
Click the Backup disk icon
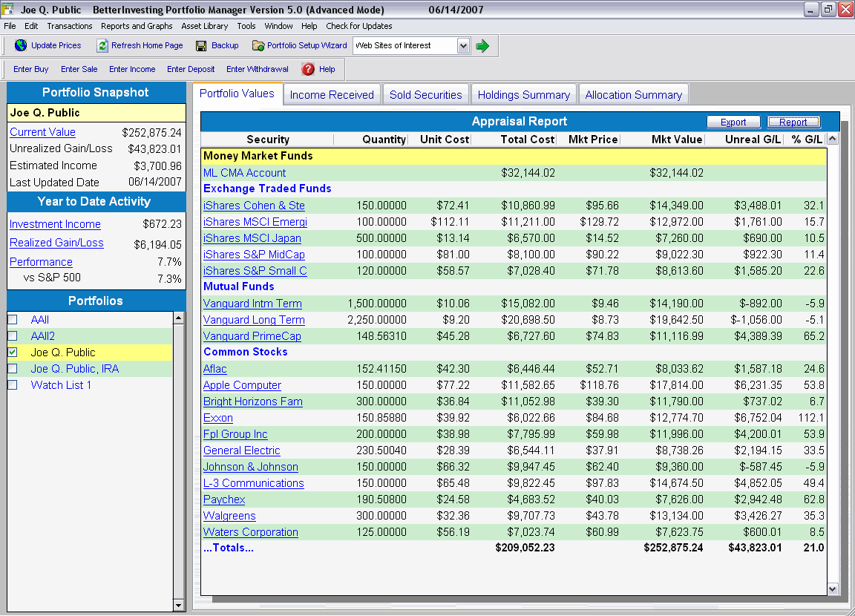coord(200,45)
